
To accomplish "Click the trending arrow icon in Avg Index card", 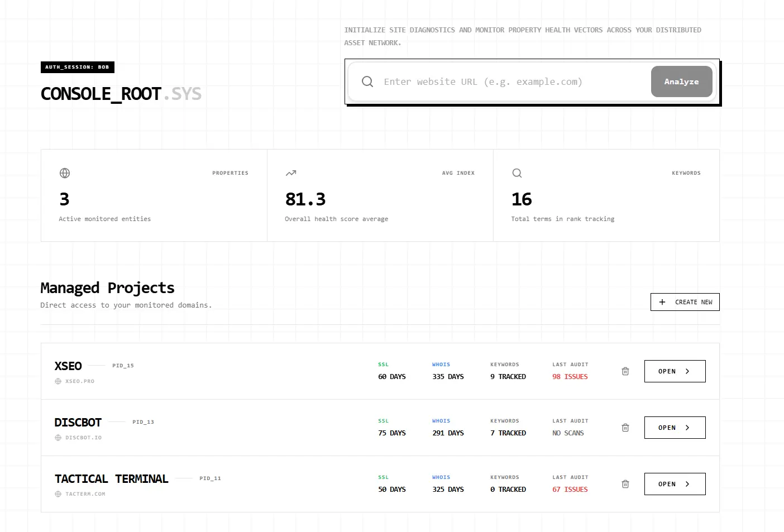I will pyautogui.click(x=291, y=173).
